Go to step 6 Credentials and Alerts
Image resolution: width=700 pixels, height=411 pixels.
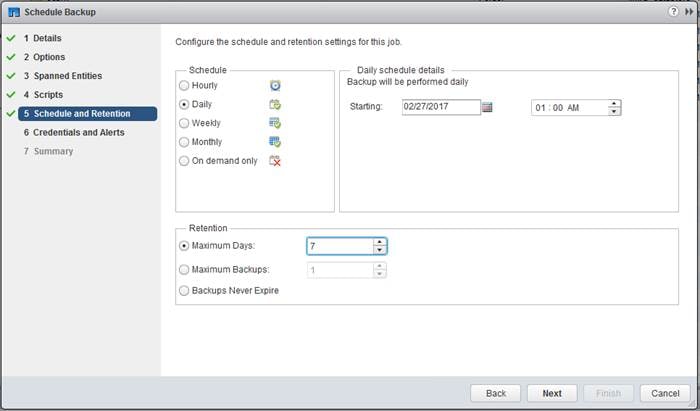(x=74, y=133)
